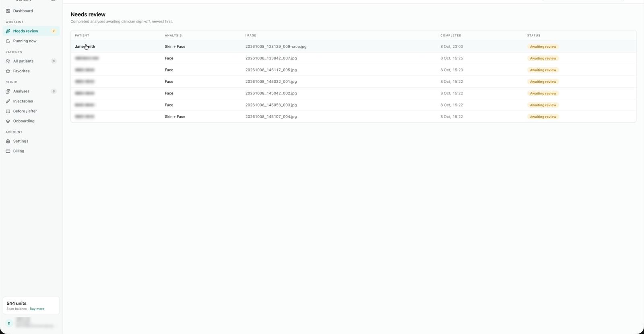Click the completed time 8 Oct, 23:03
Screen dimensions: 644x334
[x=452, y=47]
